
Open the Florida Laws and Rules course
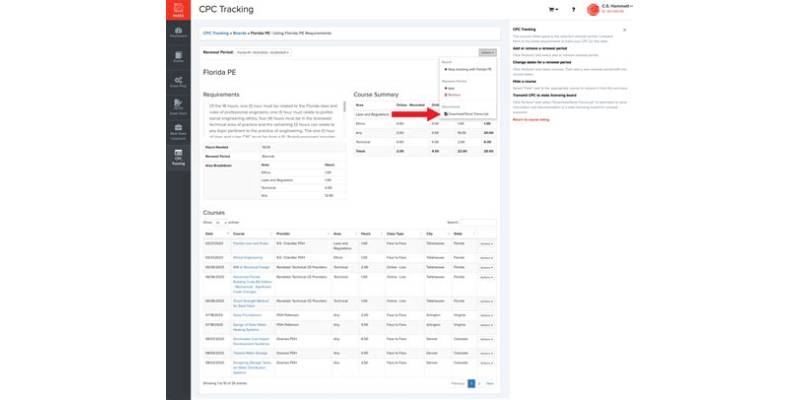[x=251, y=243]
